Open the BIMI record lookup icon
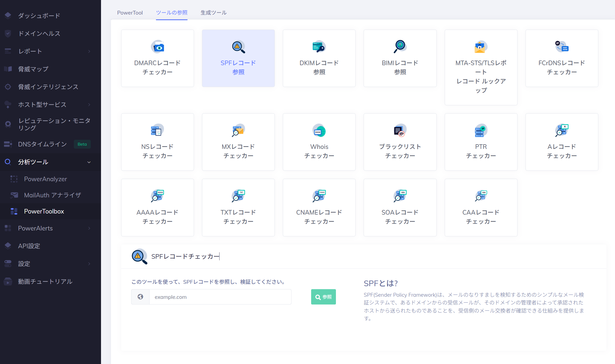Viewport: 615px width, 364px height. point(400,47)
